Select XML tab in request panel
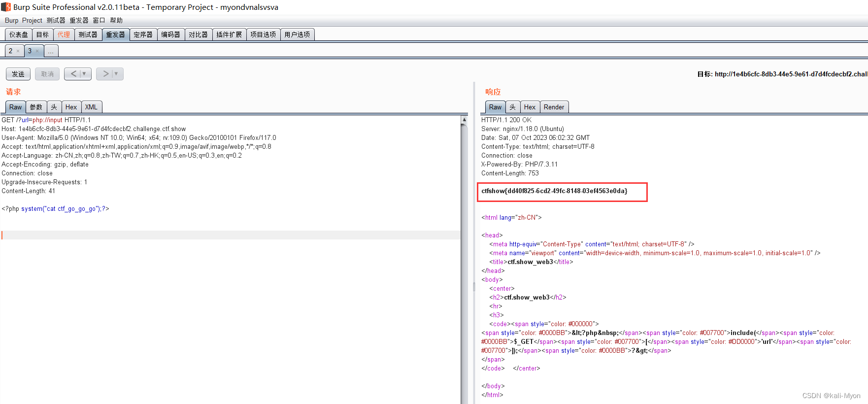This screenshot has height=404, width=868. pyautogui.click(x=91, y=107)
